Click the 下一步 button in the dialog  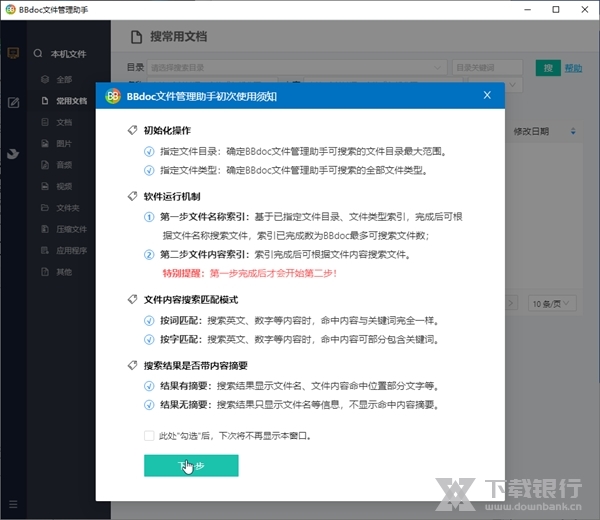point(191,465)
